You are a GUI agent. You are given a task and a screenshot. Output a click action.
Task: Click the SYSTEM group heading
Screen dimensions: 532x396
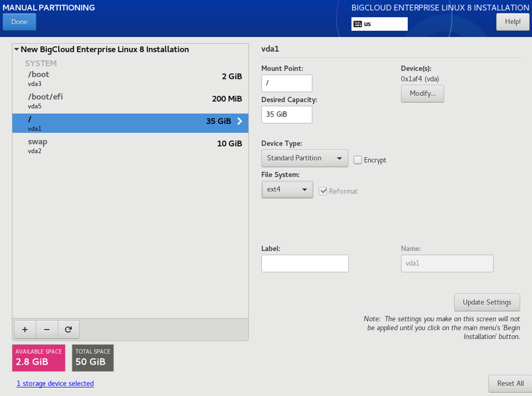click(40, 63)
